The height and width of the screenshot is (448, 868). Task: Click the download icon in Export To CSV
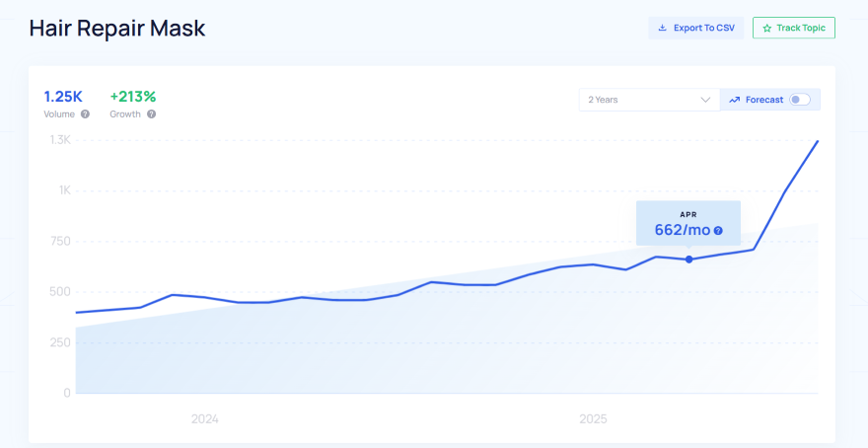click(x=663, y=28)
